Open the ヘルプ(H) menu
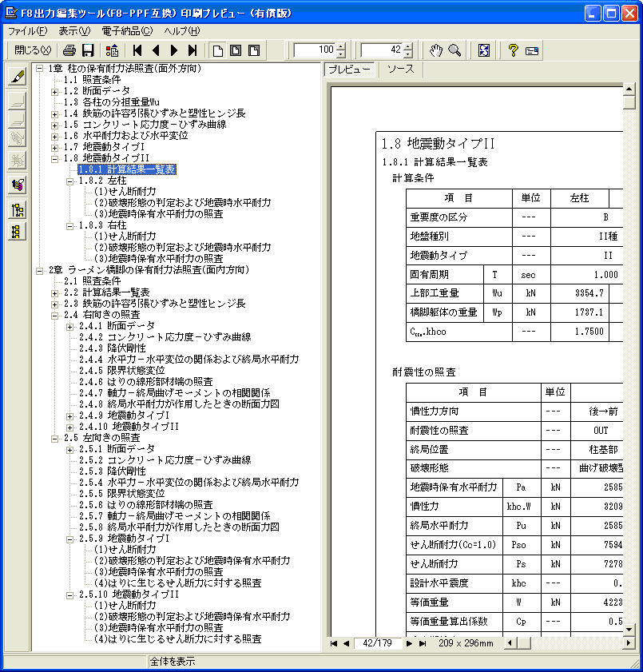This screenshot has width=643, height=672. [182, 31]
